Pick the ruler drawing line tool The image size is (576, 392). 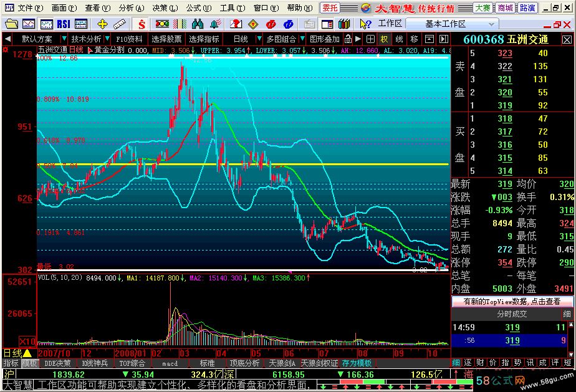(x=120, y=24)
